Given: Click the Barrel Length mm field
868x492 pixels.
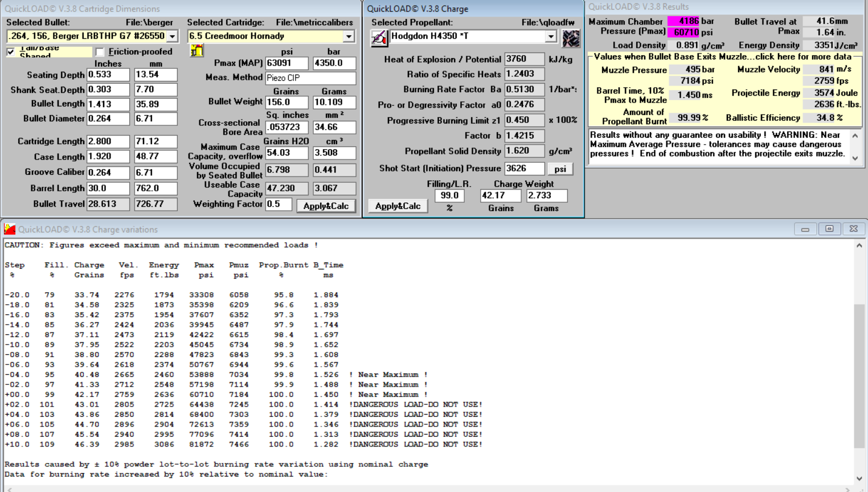Looking at the screenshot, I should pos(155,188).
